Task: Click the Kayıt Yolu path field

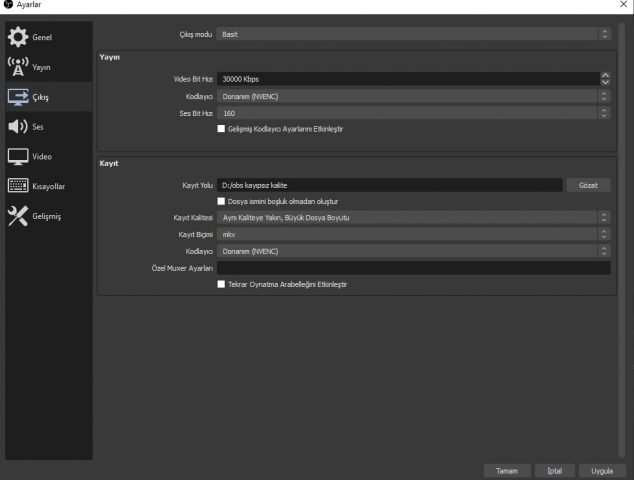Action: tap(389, 185)
